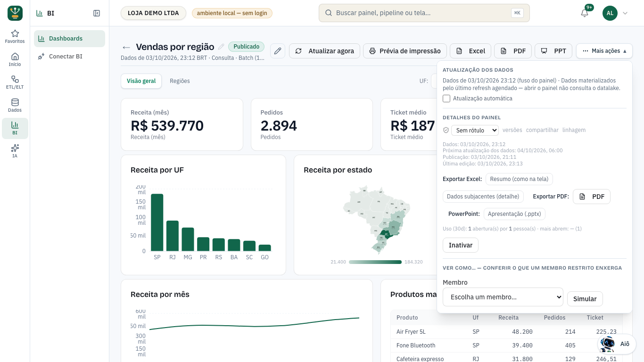This screenshot has width=644, height=362.
Task: Export Dados subjacentes (detalhe)
Action: (x=483, y=197)
